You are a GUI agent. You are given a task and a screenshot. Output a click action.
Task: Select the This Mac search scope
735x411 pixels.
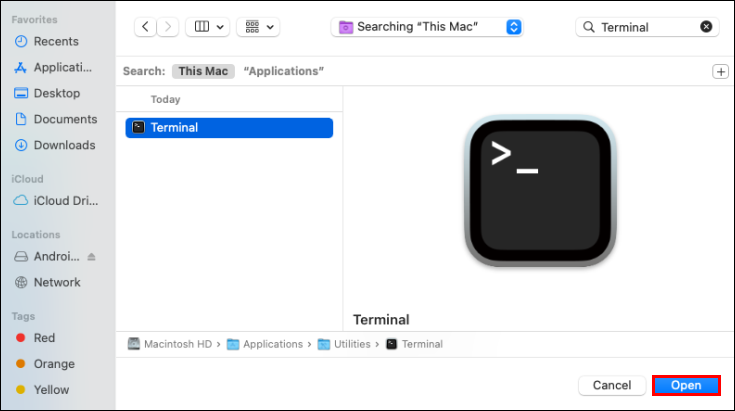click(x=203, y=71)
